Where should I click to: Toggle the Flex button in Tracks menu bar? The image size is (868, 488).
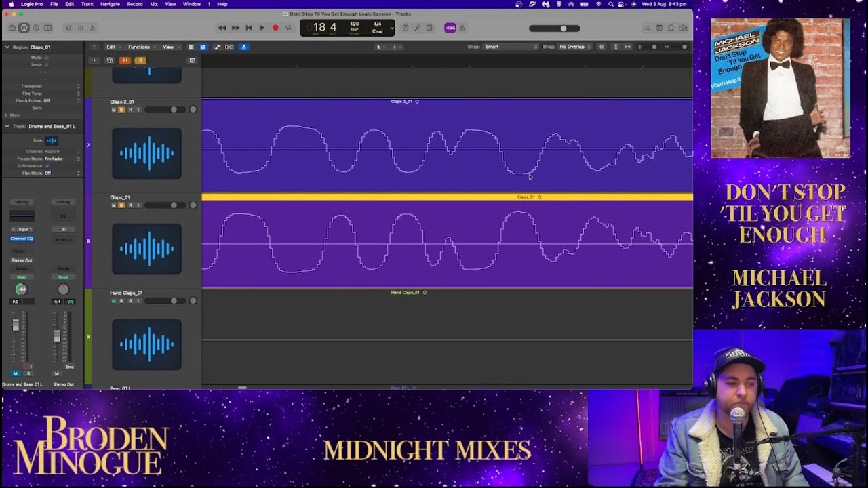(x=229, y=47)
